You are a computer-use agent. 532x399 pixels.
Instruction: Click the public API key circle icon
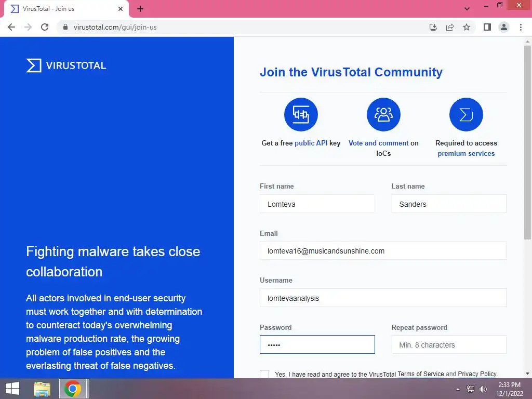pos(301,114)
